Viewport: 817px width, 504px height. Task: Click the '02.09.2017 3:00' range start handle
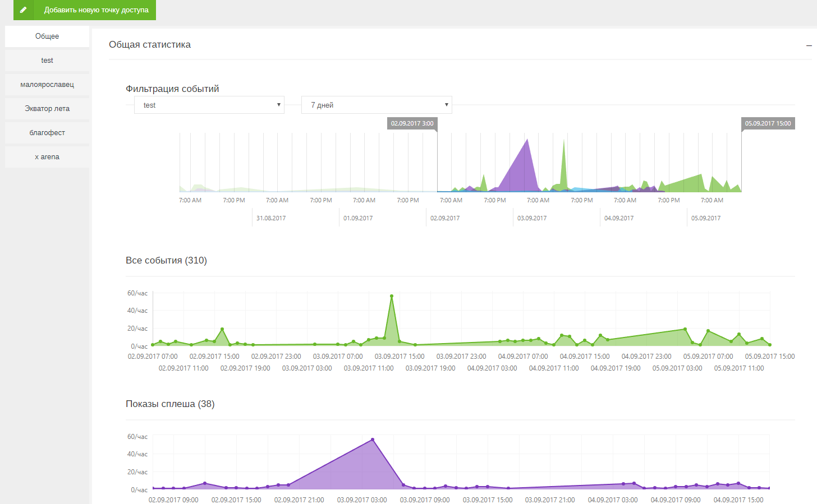coord(412,123)
